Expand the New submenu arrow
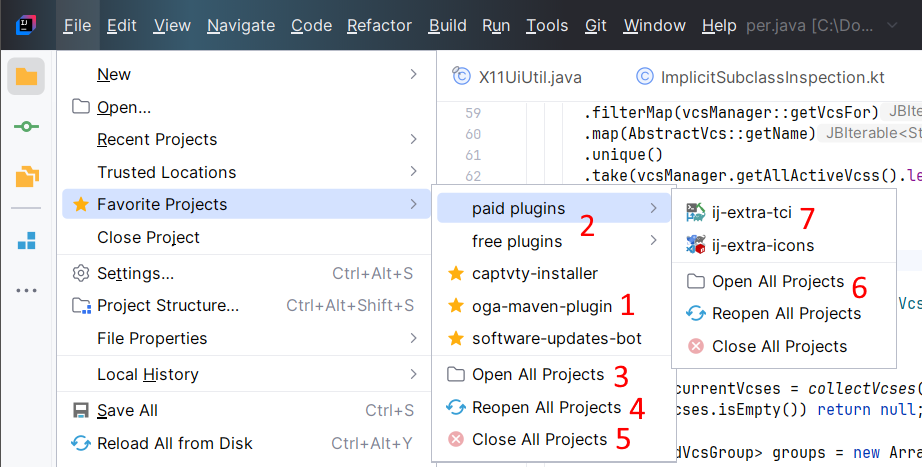 [413, 74]
